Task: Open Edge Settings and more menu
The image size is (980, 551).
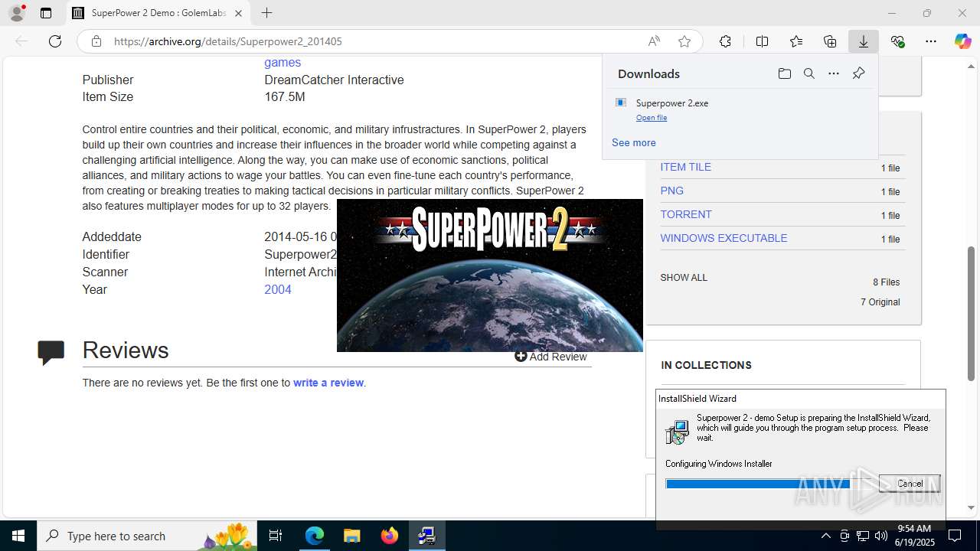Action: point(931,41)
